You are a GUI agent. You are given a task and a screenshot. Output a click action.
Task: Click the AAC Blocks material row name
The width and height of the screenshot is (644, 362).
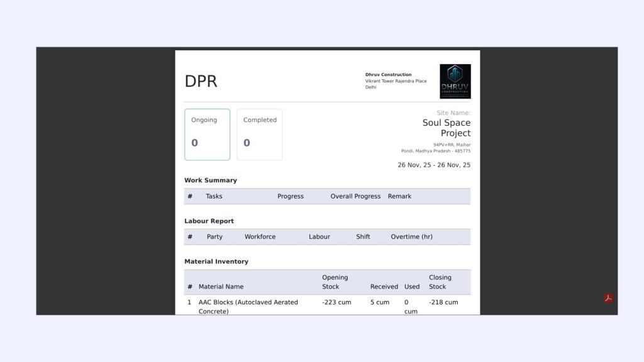point(248,307)
